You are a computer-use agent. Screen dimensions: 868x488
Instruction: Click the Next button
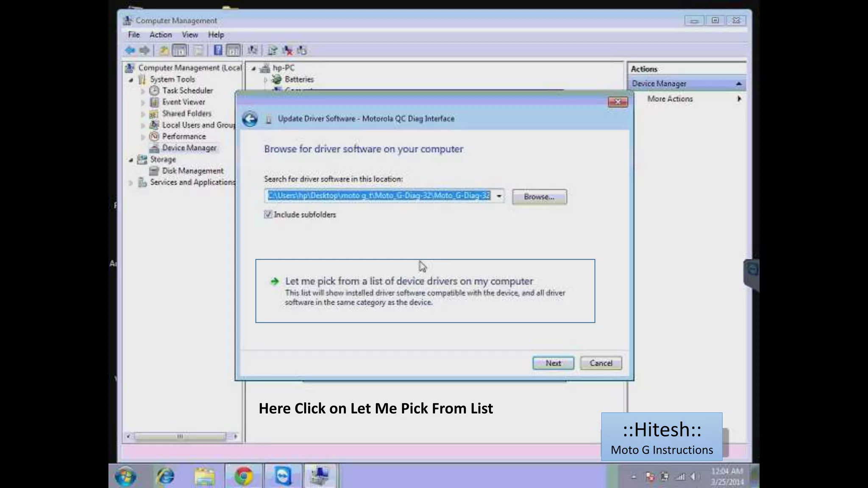click(x=553, y=363)
